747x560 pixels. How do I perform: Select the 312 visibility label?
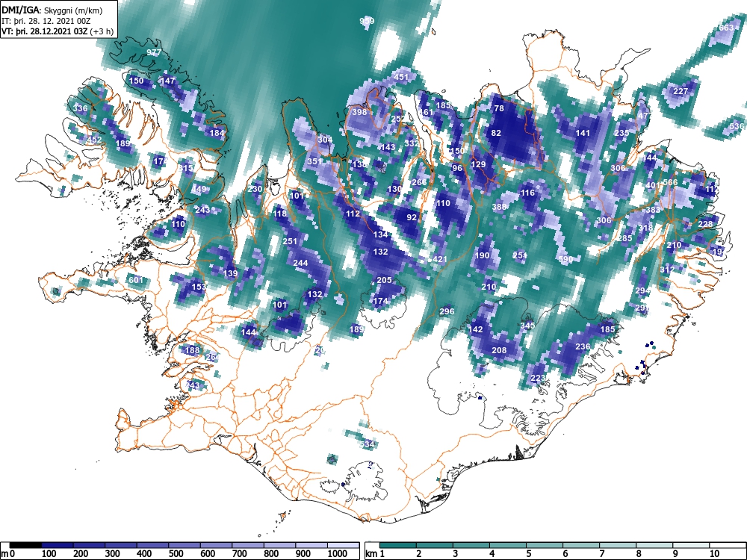point(667,270)
